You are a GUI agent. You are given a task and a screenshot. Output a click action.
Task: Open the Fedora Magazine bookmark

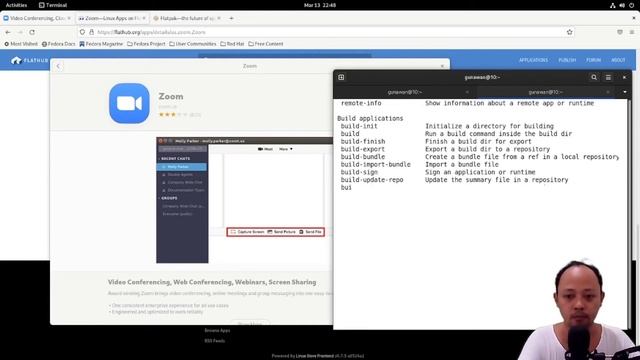point(101,44)
